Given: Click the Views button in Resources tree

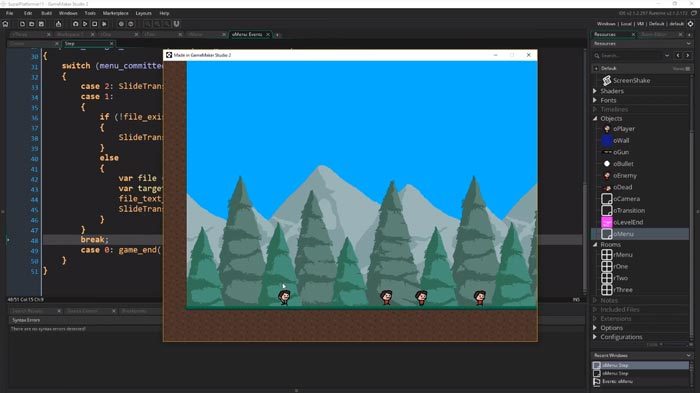Looking at the screenshot, I should click(681, 69).
